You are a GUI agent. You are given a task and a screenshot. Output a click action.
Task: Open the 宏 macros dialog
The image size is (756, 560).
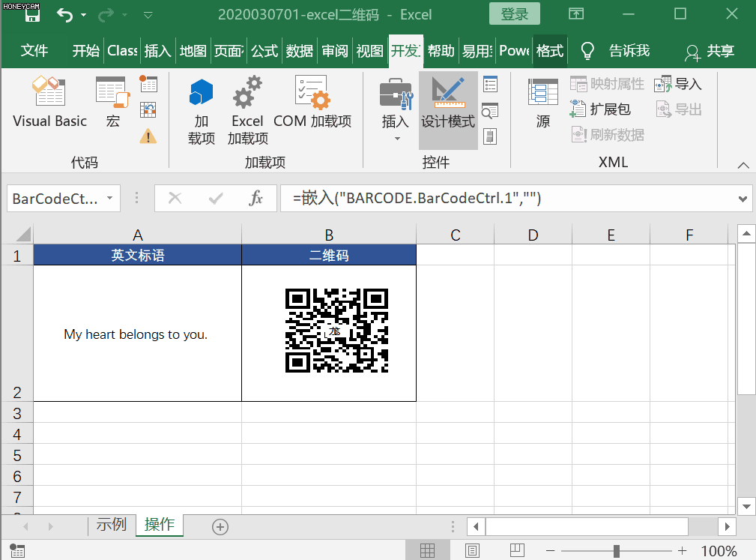[x=113, y=102]
